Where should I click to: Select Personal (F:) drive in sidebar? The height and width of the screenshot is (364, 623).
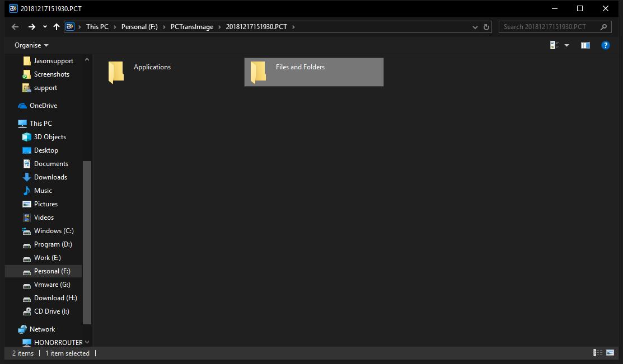44,271
